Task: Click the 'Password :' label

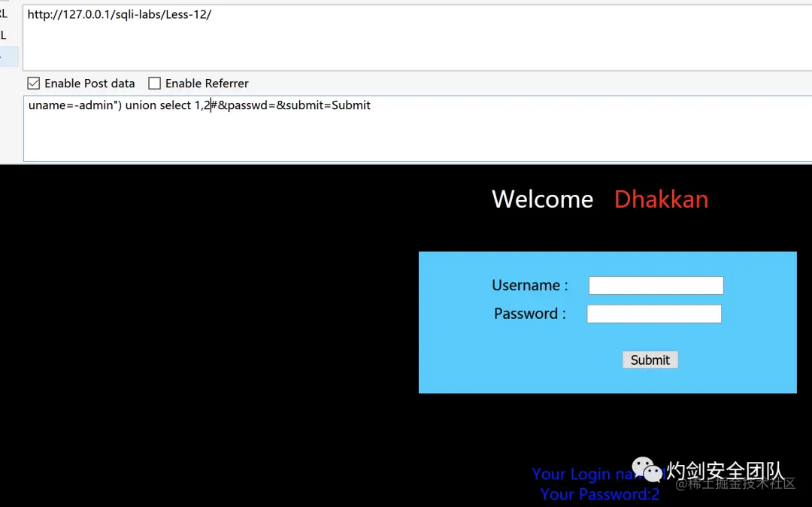Action: point(530,314)
